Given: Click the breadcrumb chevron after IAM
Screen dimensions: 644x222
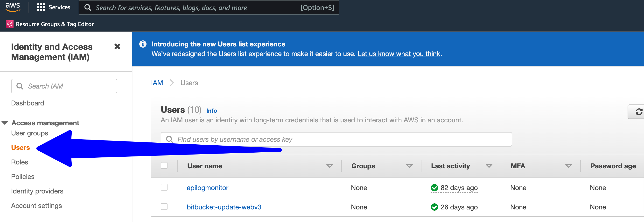Looking at the screenshot, I should pos(172,83).
